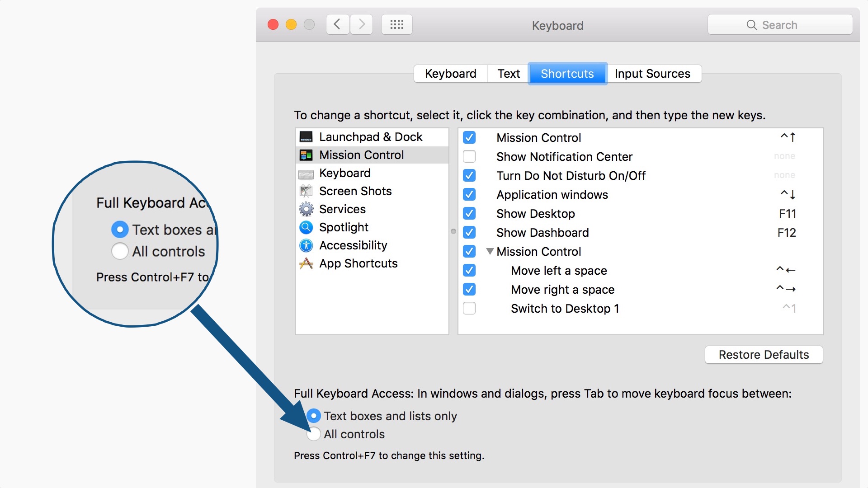Choose the Screen Shots category icon

[306, 191]
